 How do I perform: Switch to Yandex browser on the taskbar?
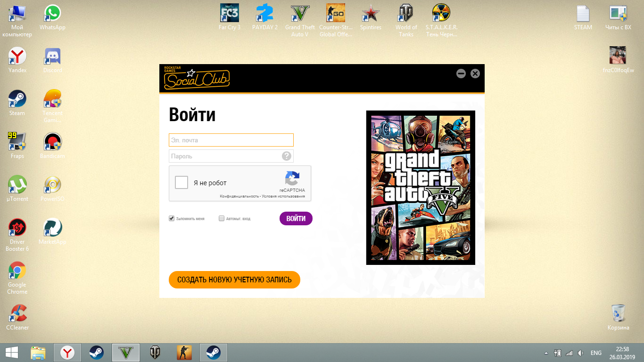(x=67, y=352)
